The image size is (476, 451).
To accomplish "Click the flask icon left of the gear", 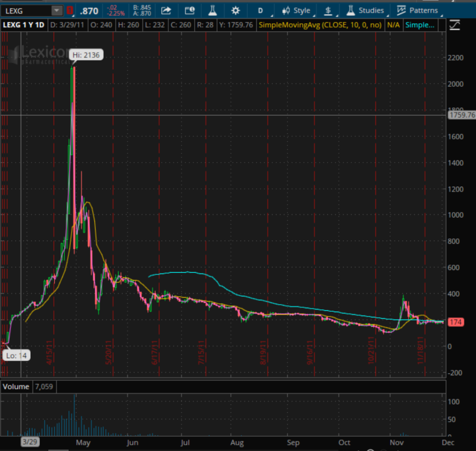I will coord(212,11).
